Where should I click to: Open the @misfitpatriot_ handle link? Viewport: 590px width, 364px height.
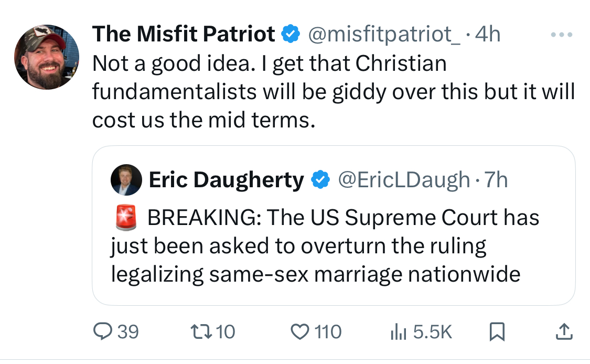[x=384, y=35]
